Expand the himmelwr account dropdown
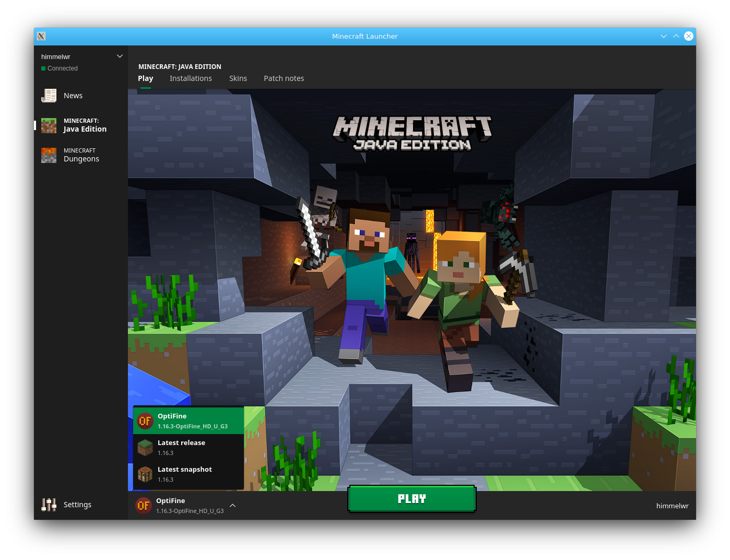Screen dimensions: 730x560 pos(120,56)
